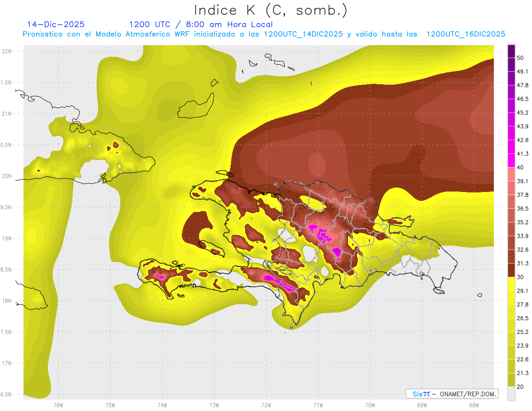The height and width of the screenshot is (411, 532).
Task: Click the legend value "30"
Action: pyautogui.click(x=520, y=277)
